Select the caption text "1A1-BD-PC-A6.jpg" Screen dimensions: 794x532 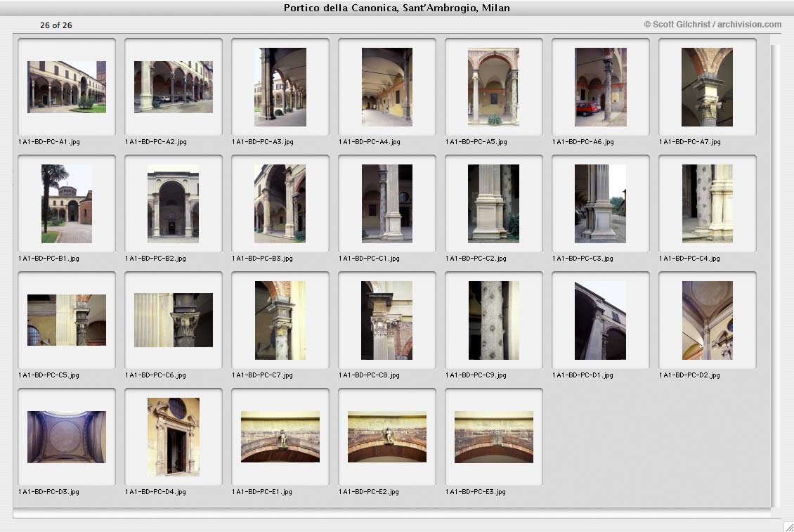583,142
